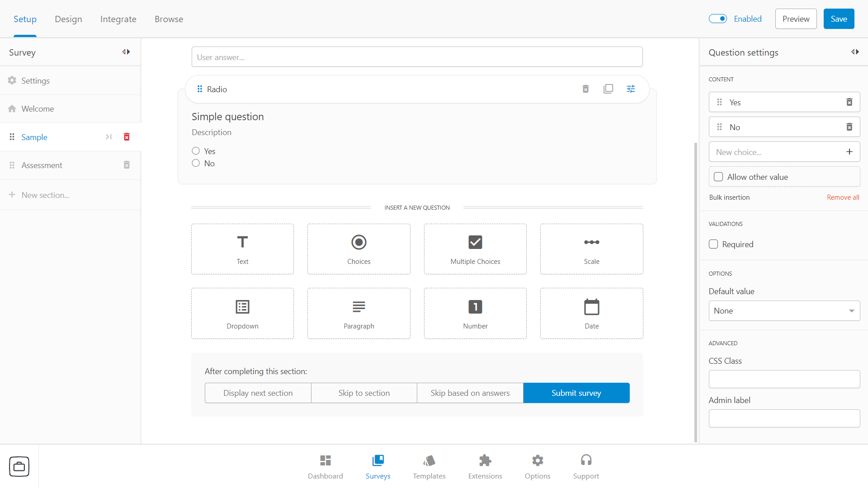Insert a Number question
The width and height of the screenshot is (868, 488).
tap(475, 313)
